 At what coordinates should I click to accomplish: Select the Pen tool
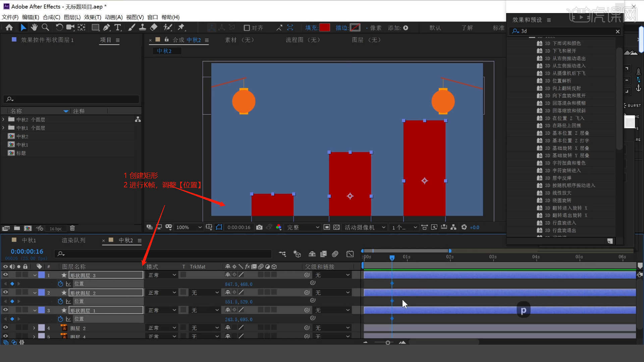107,27
